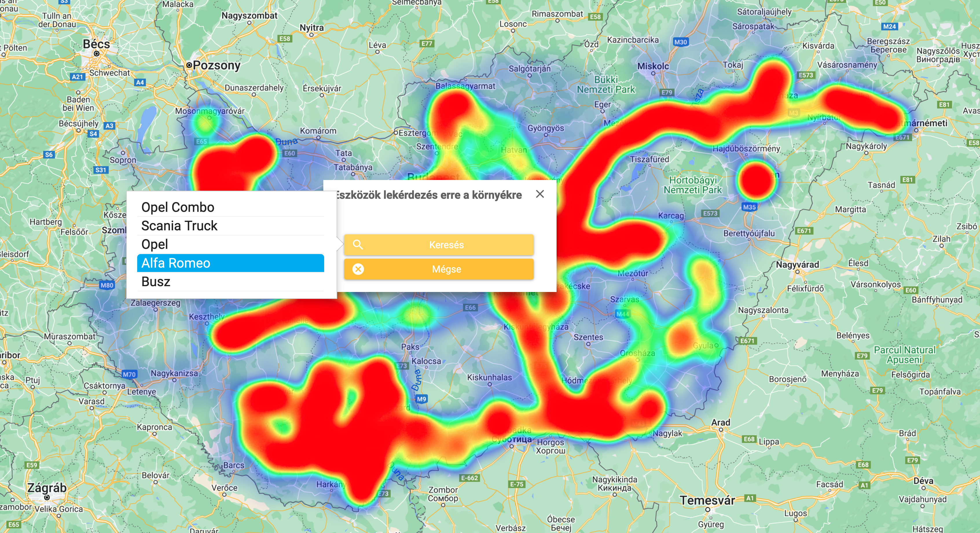Viewport: 980px width, 533px height.
Task: Click the M80 road shield
Action: [x=107, y=285]
